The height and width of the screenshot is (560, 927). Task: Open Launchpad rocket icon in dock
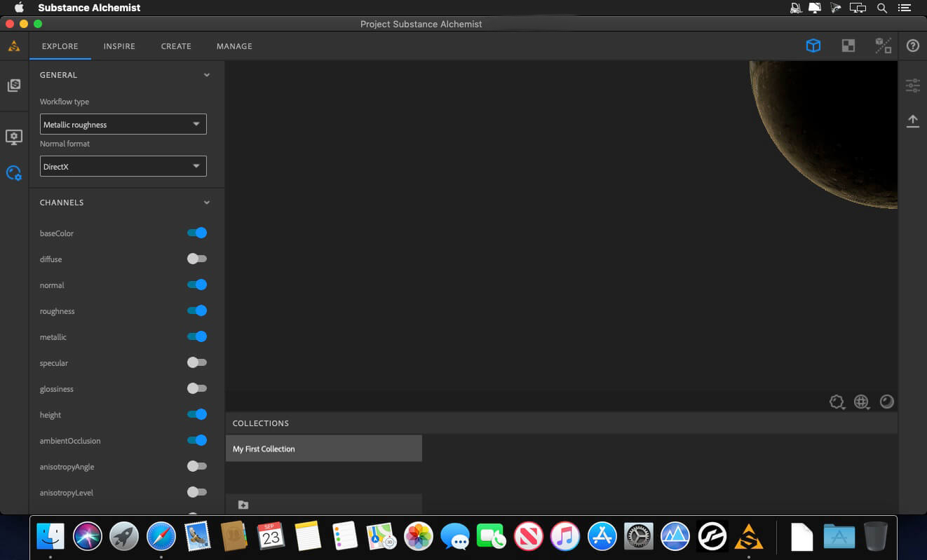(x=124, y=537)
